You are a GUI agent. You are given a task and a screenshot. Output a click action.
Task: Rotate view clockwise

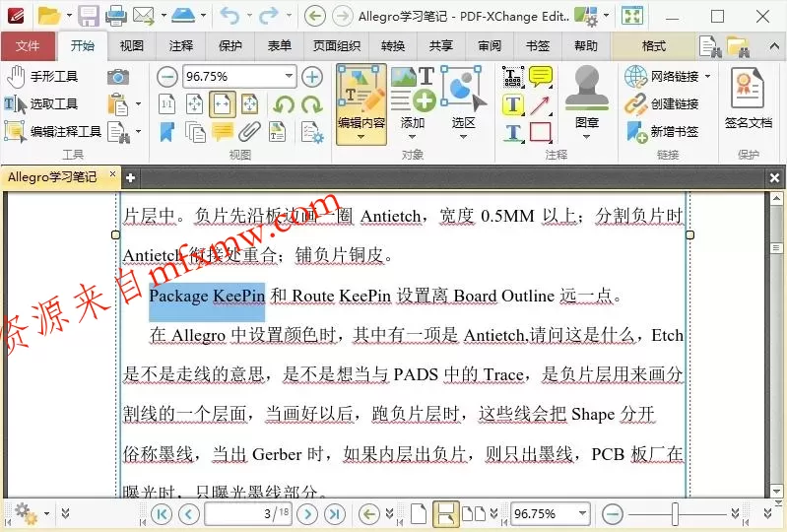(x=312, y=104)
